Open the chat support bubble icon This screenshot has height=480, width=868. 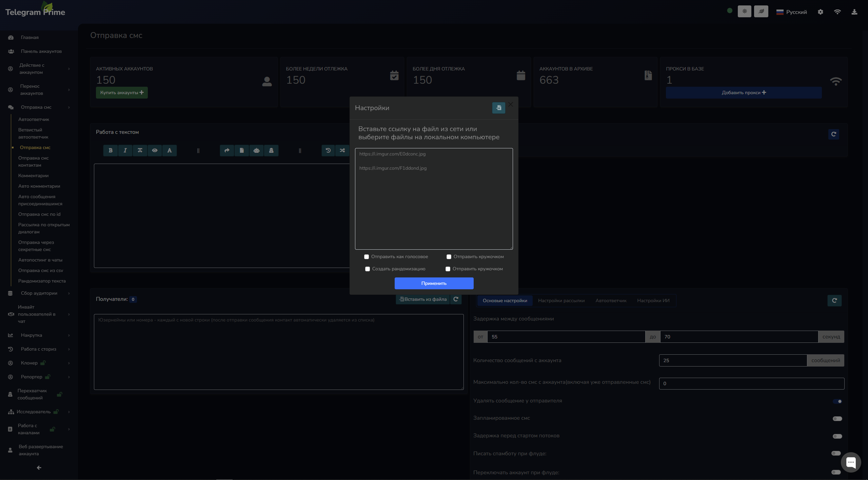pos(851,462)
